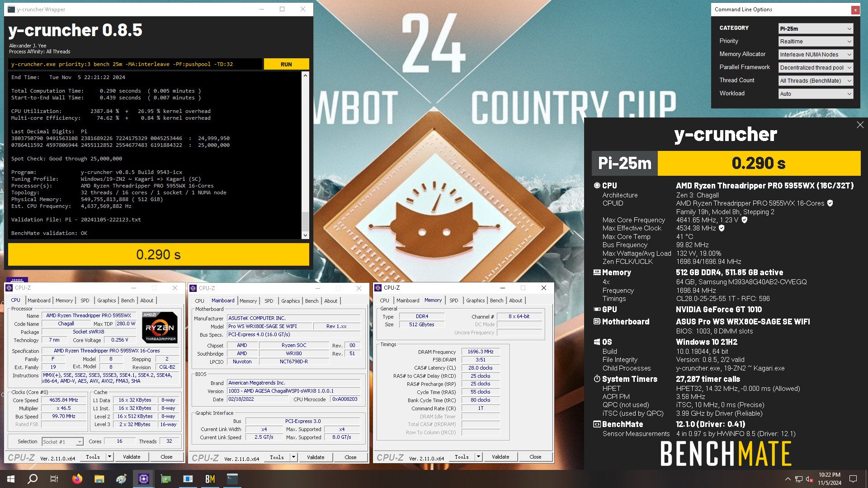Show hidden system tray icons
868x488 pixels.
coord(788,479)
